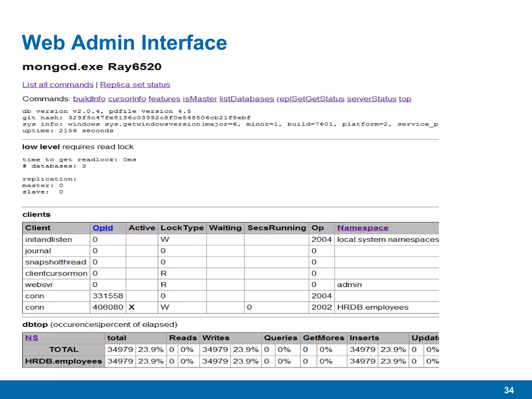Click the HRDB.employees row in dbtop table
The width and height of the screenshot is (532, 399).
(63, 361)
